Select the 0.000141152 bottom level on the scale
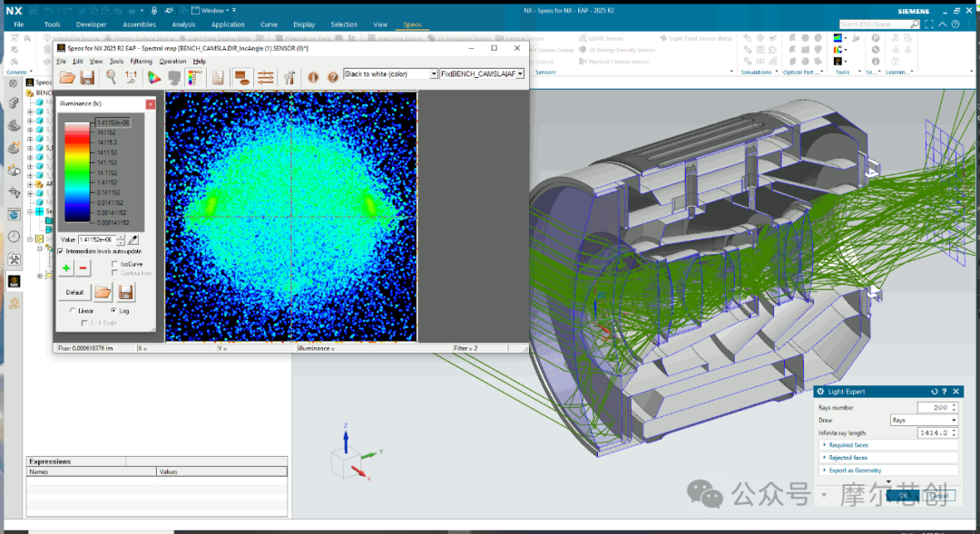 [113, 222]
